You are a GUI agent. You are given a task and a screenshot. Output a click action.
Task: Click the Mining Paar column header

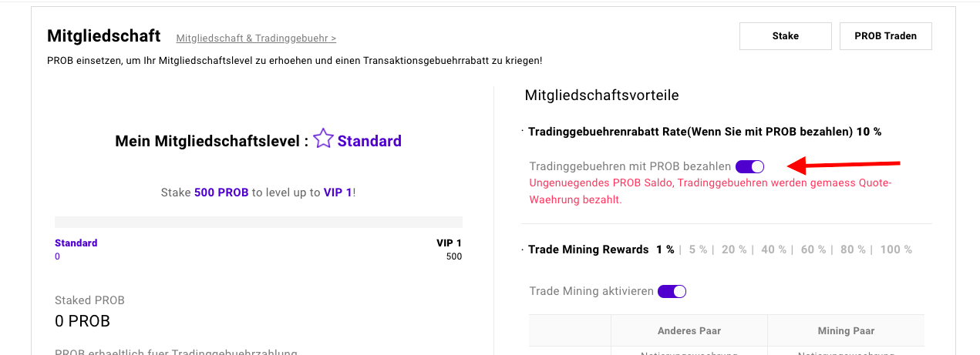point(845,330)
